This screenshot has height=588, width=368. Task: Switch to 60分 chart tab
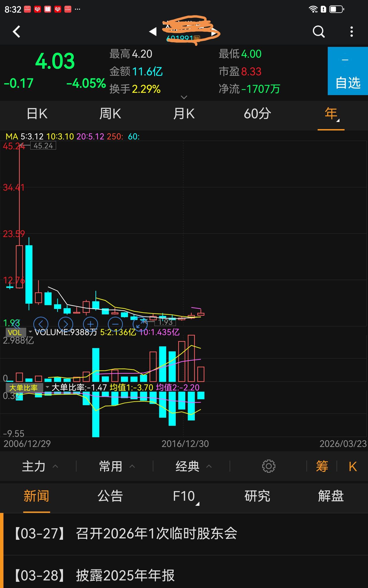pyautogui.click(x=257, y=114)
